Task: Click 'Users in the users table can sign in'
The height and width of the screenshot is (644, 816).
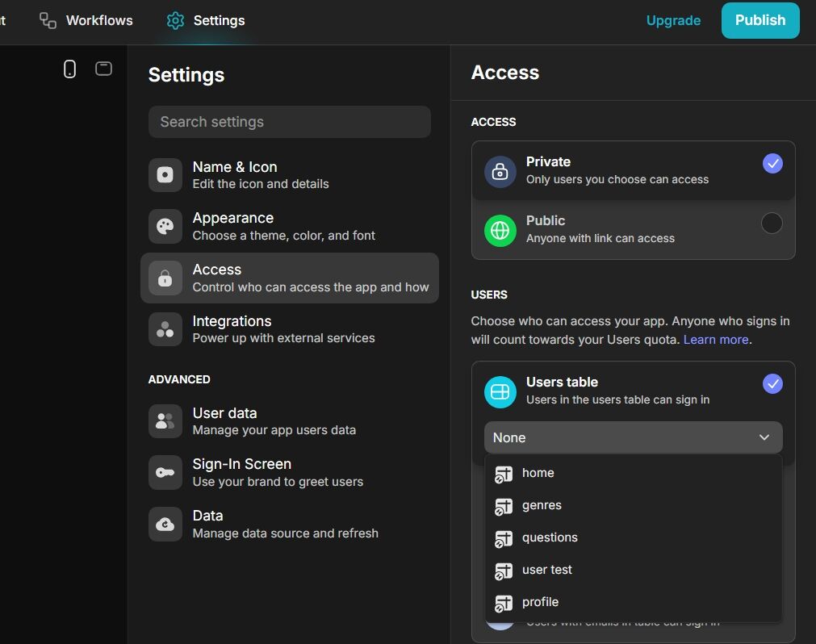Action: point(617,400)
